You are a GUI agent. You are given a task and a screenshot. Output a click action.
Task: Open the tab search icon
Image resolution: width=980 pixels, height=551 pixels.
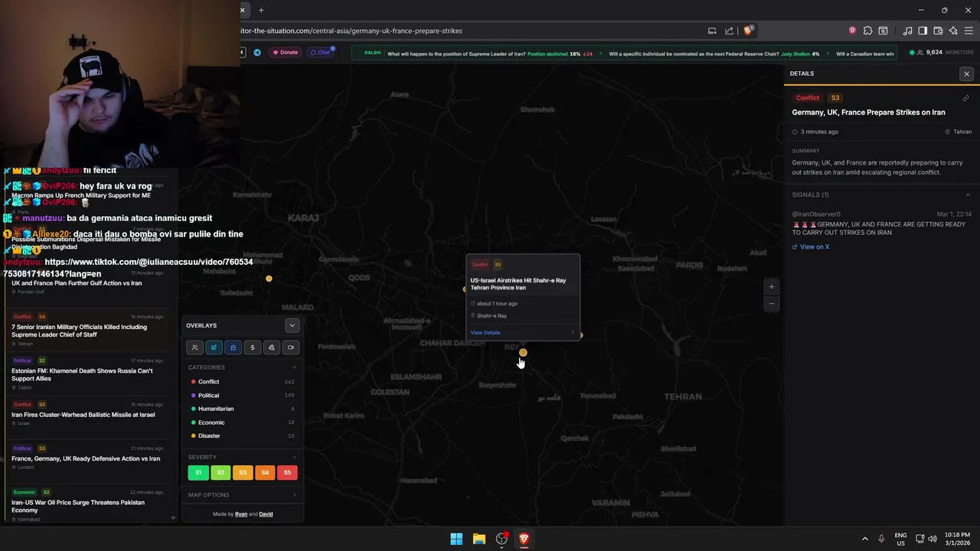pyautogui.click(x=883, y=31)
